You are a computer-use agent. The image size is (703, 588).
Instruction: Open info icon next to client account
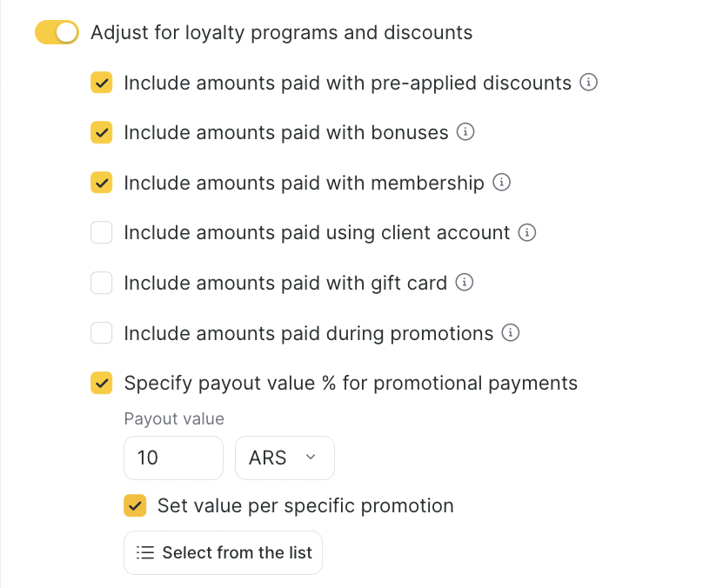526,233
